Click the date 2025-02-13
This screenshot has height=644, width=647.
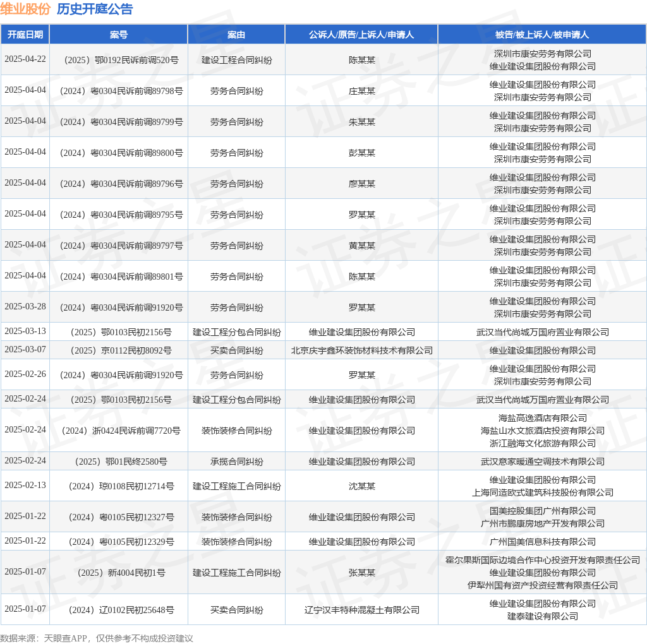pyautogui.click(x=25, y=486)
